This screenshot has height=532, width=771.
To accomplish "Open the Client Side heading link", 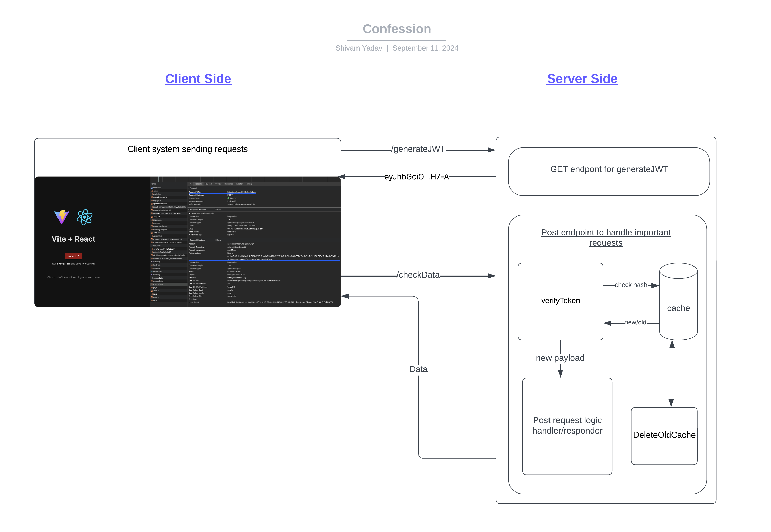I will pyautogui.click(x=198, y=79).
